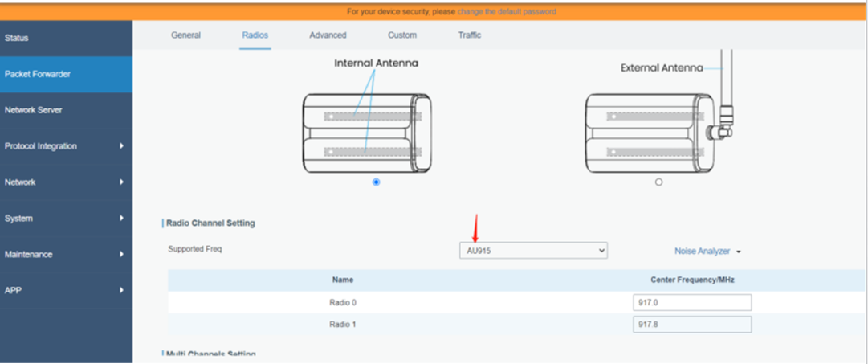Viewport: 868px width, 364px height.
Task: Select the Internal Antenna radio button
Action: pos(377,182)
